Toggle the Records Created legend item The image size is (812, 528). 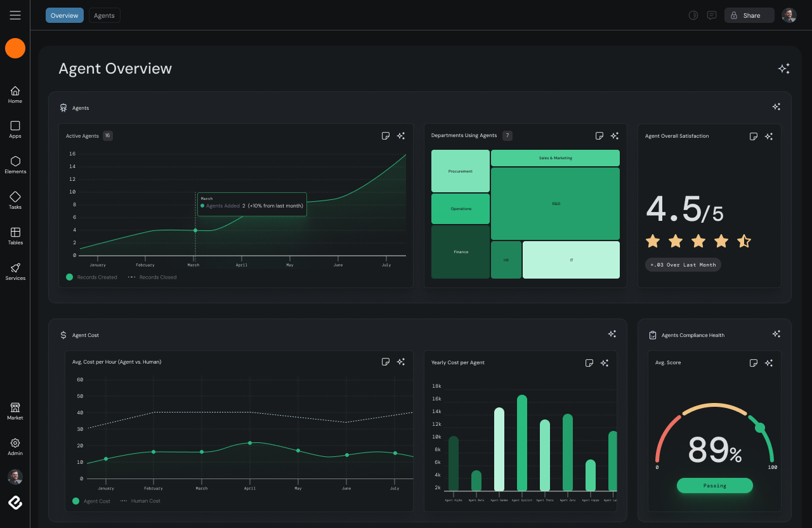click(91, 277)
